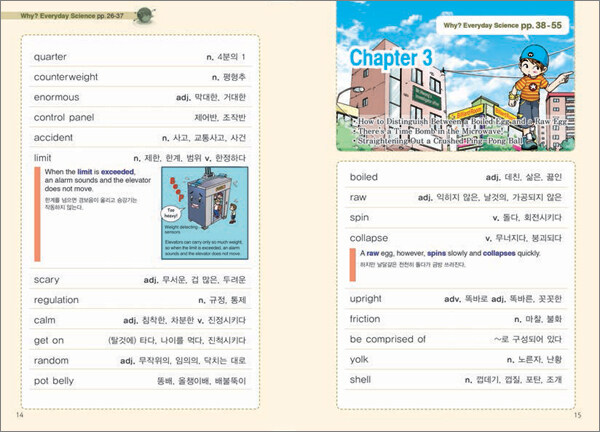The image size is (600, 432).
Task: Click the word 'quarter'
Action: click(50, 57)
